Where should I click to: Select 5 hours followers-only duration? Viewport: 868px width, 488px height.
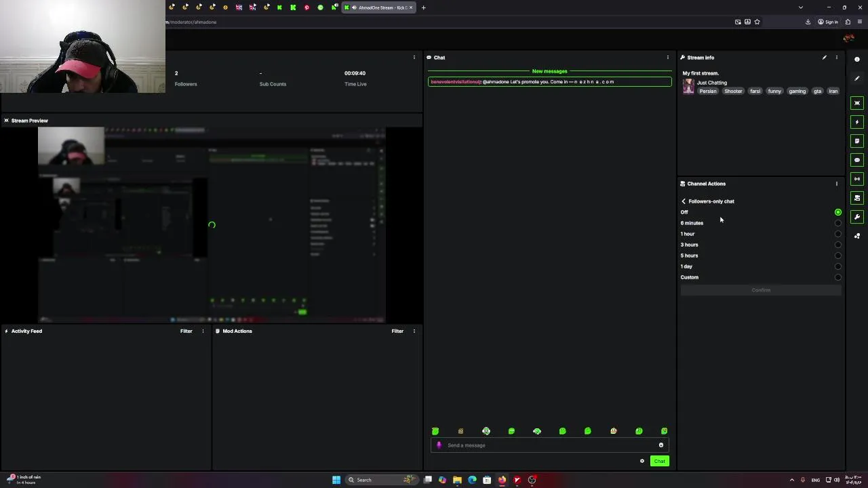(x=838, y=256)
